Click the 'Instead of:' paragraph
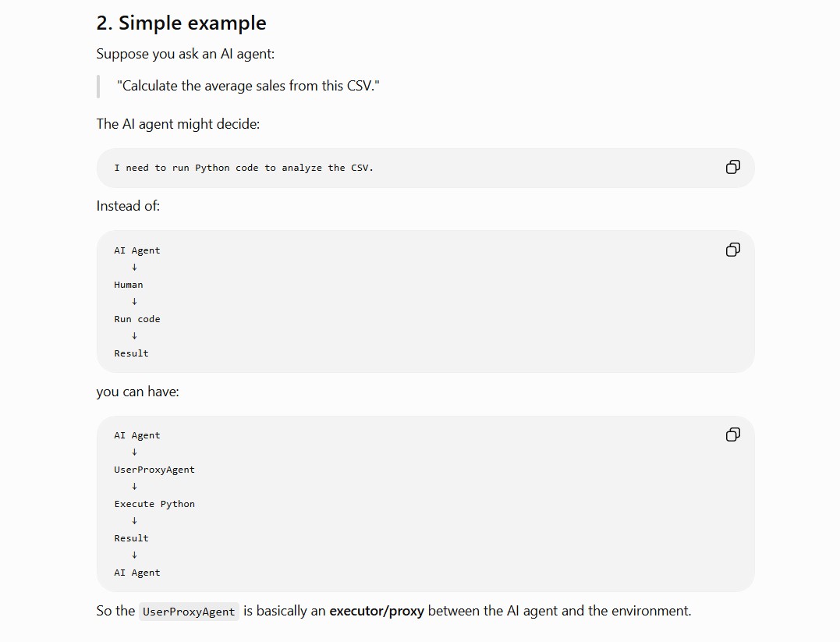The image size is (840, 642). click(128, 206)
